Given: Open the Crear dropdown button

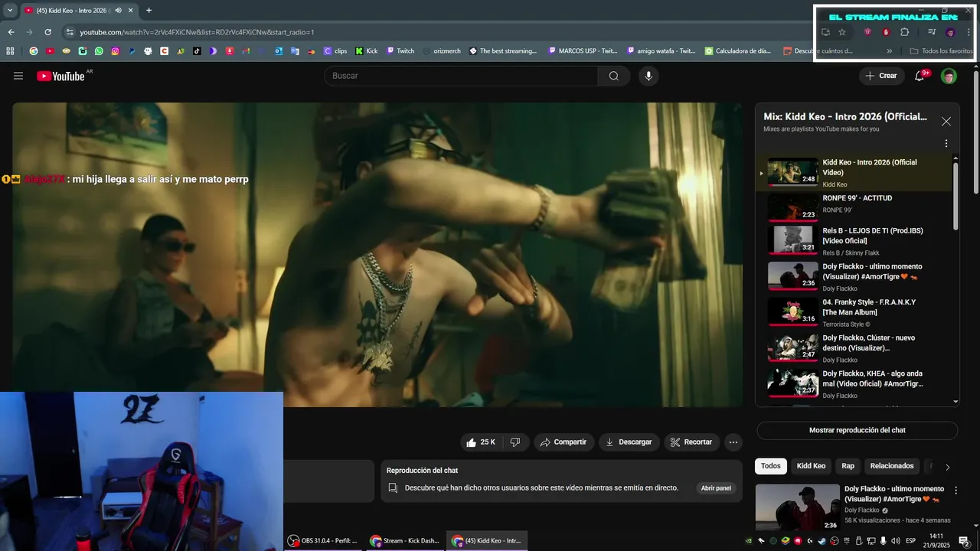Looking at the screenshot, I should point(880,76).
